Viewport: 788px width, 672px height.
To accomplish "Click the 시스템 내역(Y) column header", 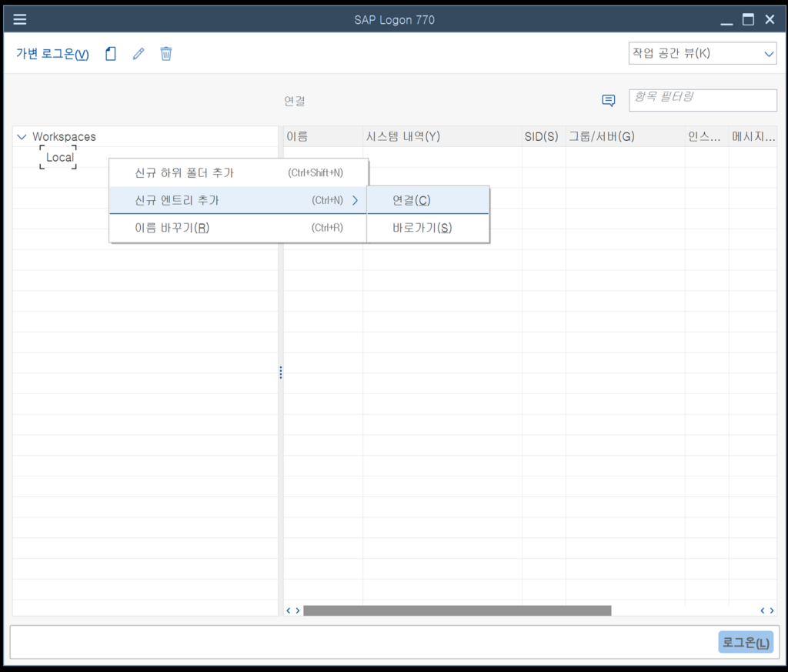I will [x=442, y=137].
